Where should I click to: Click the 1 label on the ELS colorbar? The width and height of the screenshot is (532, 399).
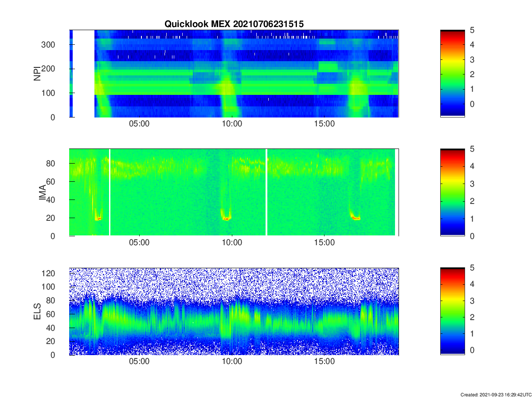[472, 333]
